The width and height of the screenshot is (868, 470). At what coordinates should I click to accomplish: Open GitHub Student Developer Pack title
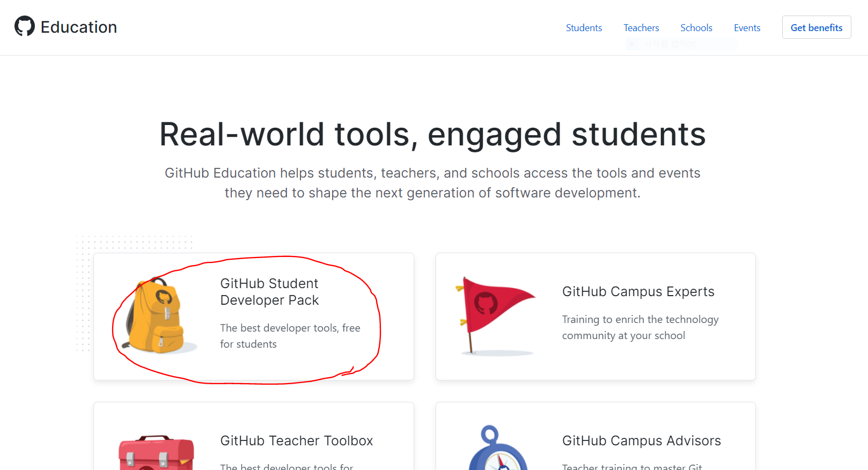tap(269, 292)
